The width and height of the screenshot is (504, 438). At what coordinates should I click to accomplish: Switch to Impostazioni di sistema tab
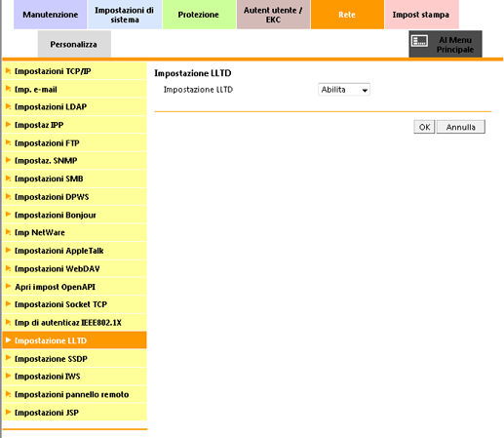125,15
